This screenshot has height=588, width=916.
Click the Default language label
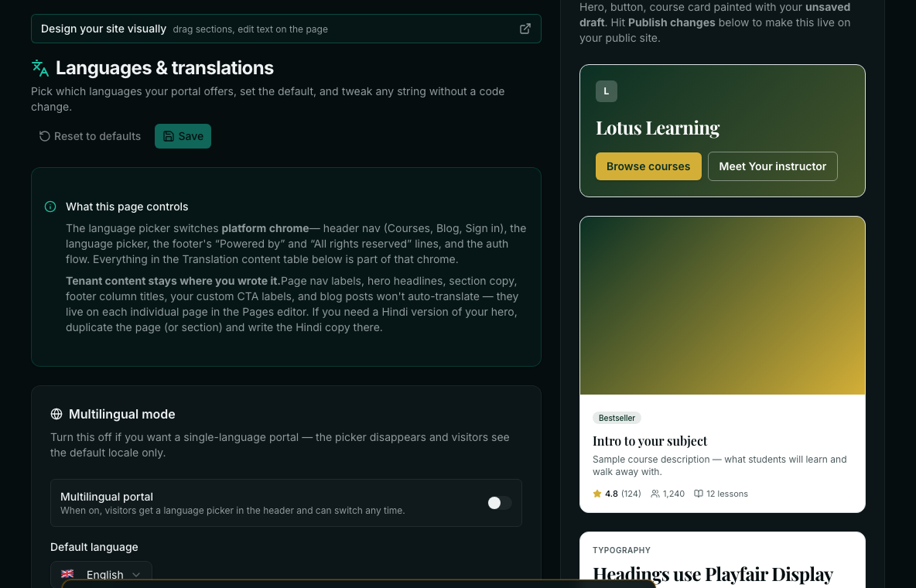(94, 547)
